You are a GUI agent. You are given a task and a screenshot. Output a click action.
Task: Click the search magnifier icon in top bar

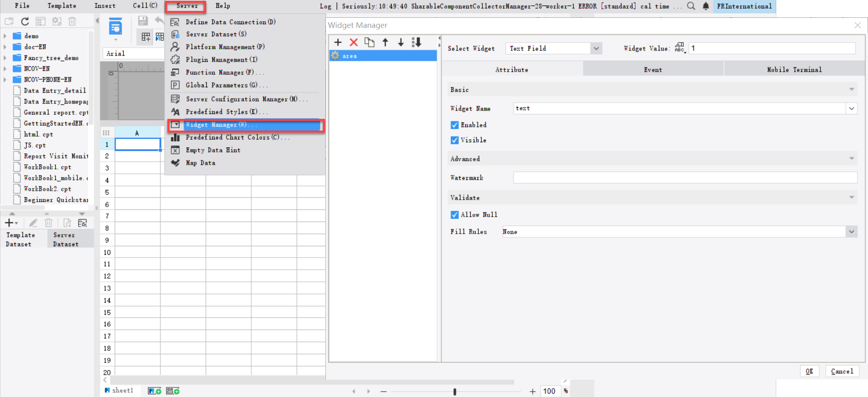point(691,6)
